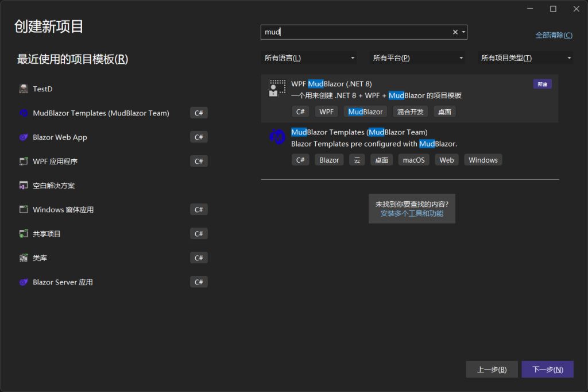Click the 空白解决方案 template icon
Screen dimensions: 588x392
click(22, 185)
